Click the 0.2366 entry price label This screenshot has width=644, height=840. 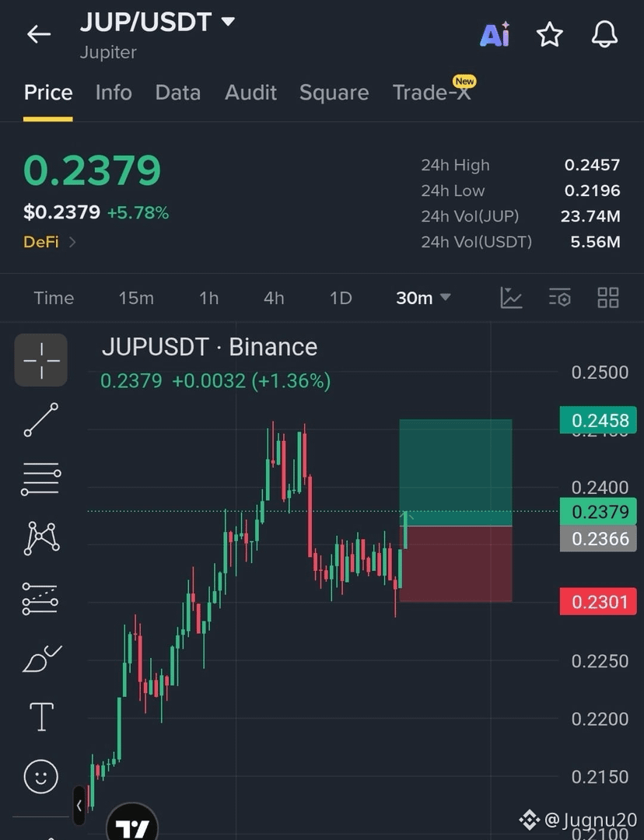(598, 538)
